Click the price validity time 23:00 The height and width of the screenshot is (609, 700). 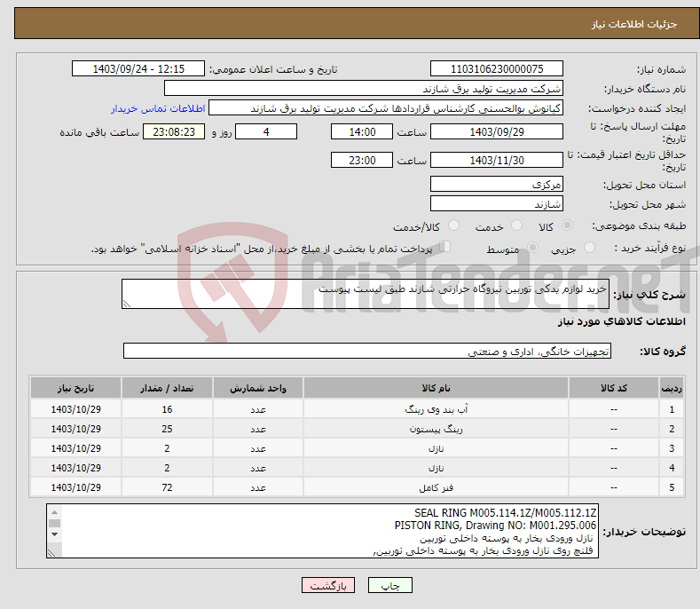pos(362,160)
